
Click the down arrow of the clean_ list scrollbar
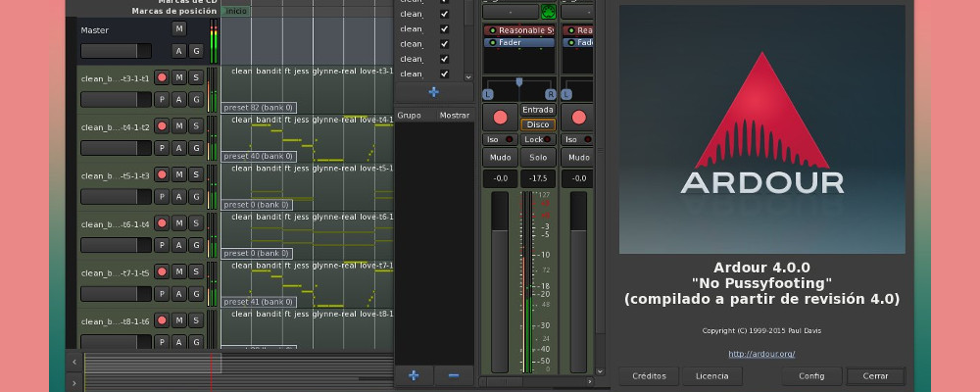click(x=468, y=76)
